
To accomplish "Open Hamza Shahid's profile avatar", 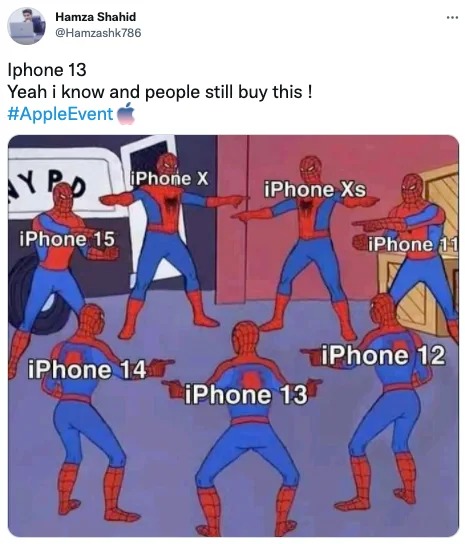I will (x=26, y=26).
